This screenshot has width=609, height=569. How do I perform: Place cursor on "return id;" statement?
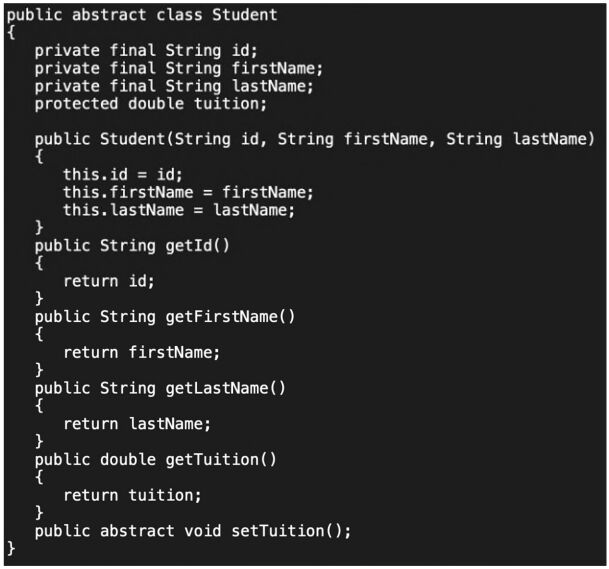pyautogui.click(x=109, y=281)
